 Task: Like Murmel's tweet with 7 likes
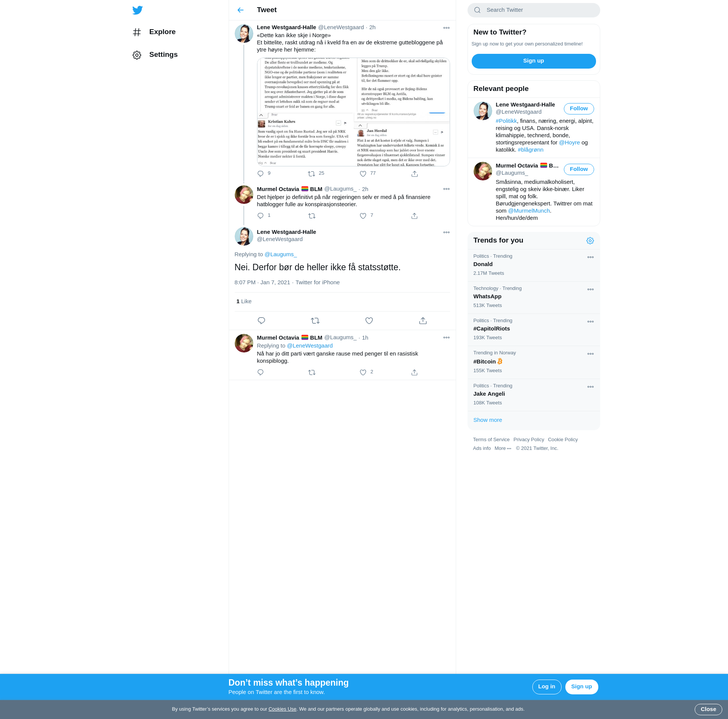pos(363,216)
